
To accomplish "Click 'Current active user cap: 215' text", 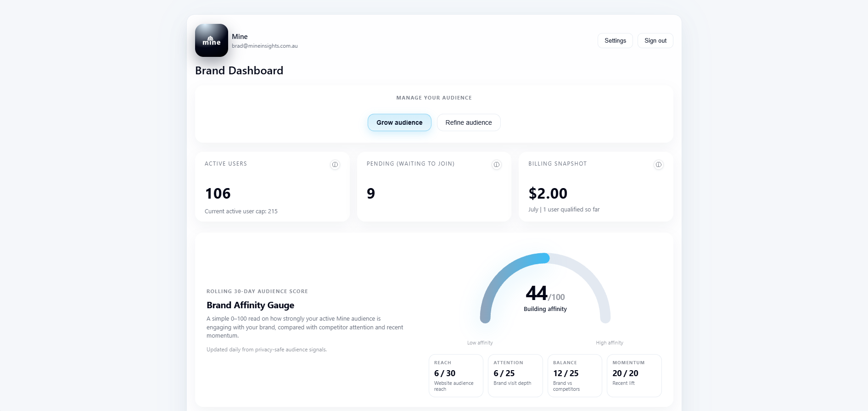I will 241,211.
